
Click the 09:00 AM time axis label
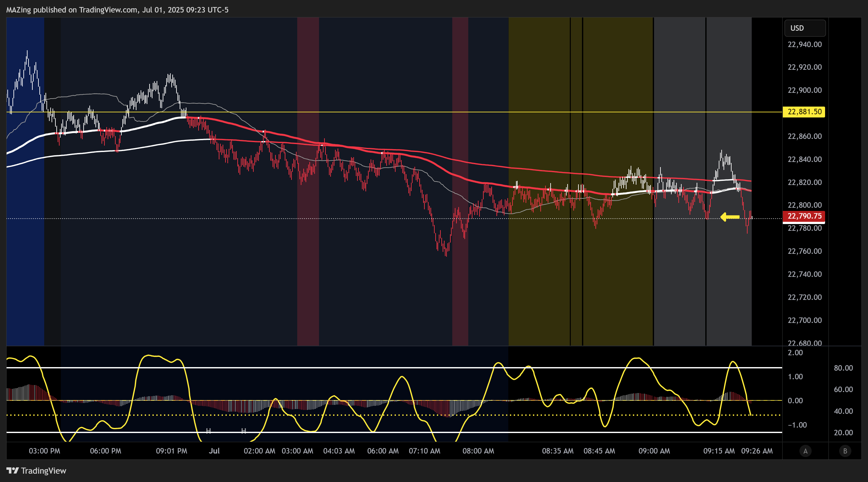pyautogui.click(x=654, y=451)
